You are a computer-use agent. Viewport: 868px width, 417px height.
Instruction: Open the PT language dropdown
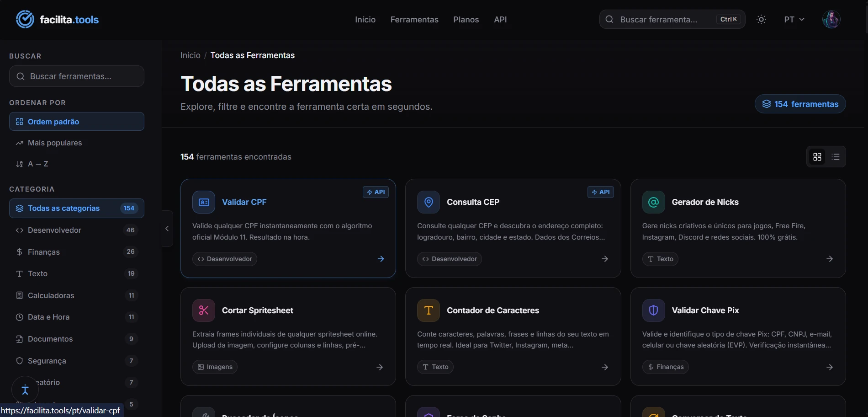[794, 19]
